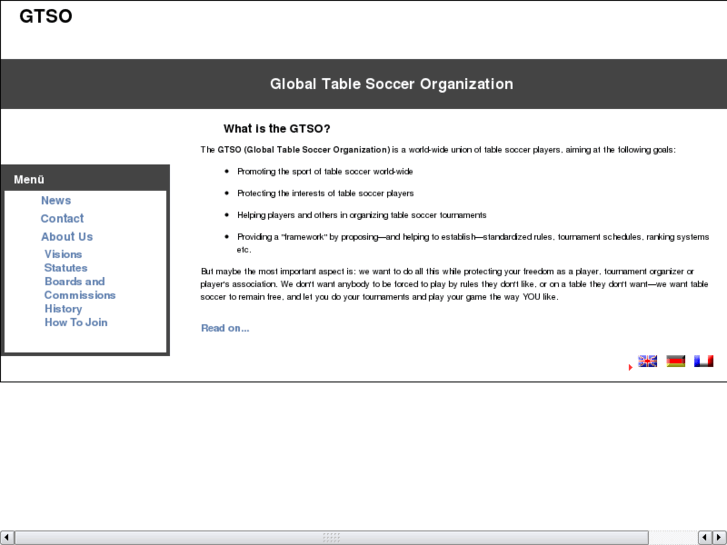Screen dimensions: 727x545
Task: Click bullet about organizing table soccer tournaments
Action: [362, 215]
